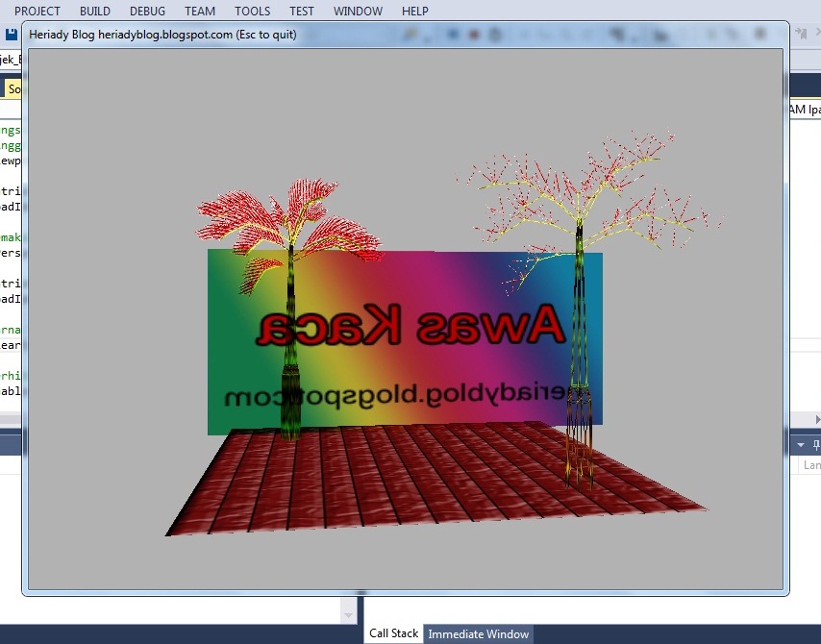Select the highlighted yellow Source tab on the left
The image size is (821, 644).
click(x=13, y=88)
